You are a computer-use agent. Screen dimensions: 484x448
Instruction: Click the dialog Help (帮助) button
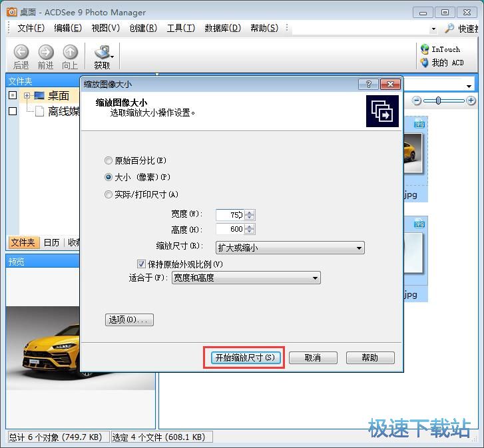[370, 357]
